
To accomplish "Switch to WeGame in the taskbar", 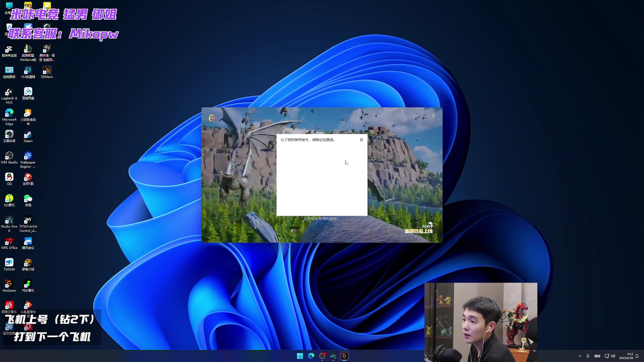I will (x=344, y=356).
